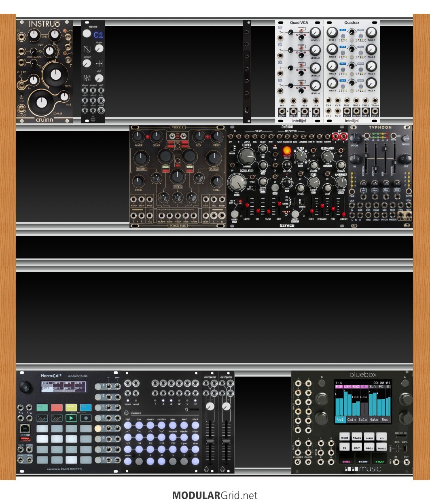Select Maestro's 1/16 division button
The width and height of the screenshot is (430, 504).
point(162,449)
